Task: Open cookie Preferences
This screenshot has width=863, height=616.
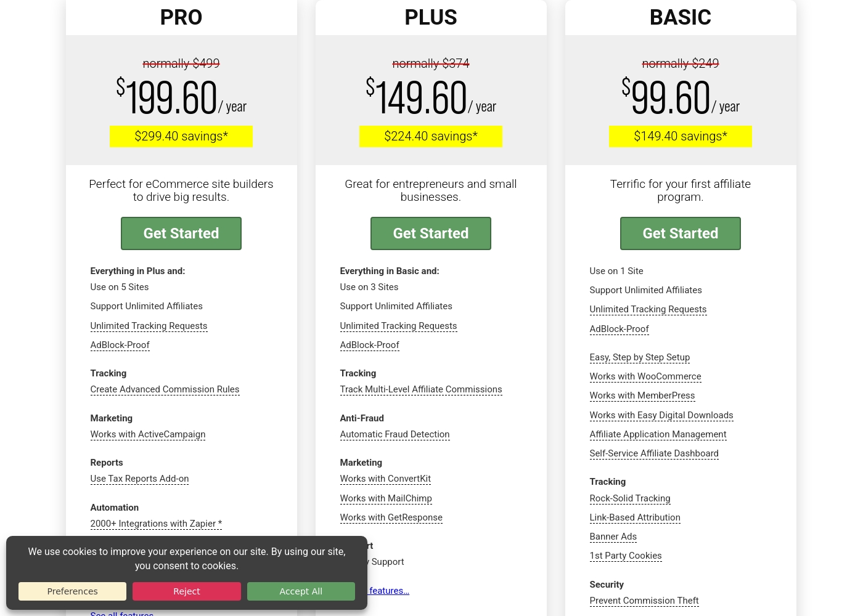Action: click(72, 591)
